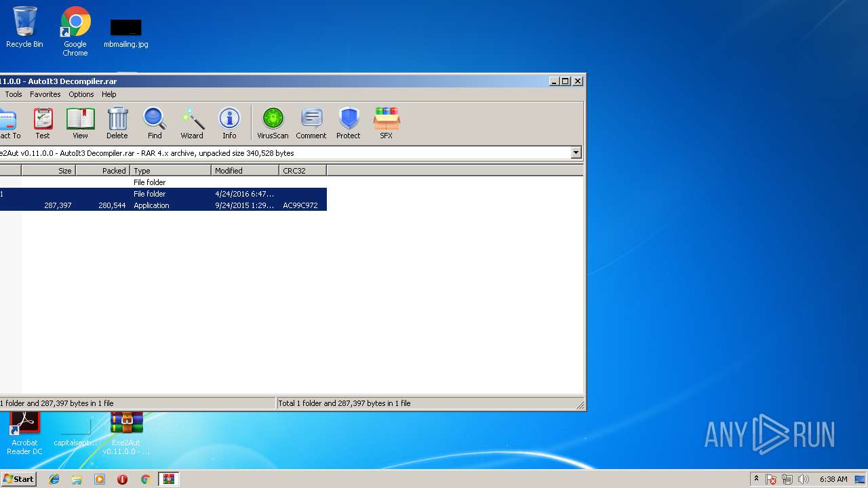Image resolution: width=868 pixels, height=488 pixels.
Task: Open the Options menu
Action: tap(81, 94)
